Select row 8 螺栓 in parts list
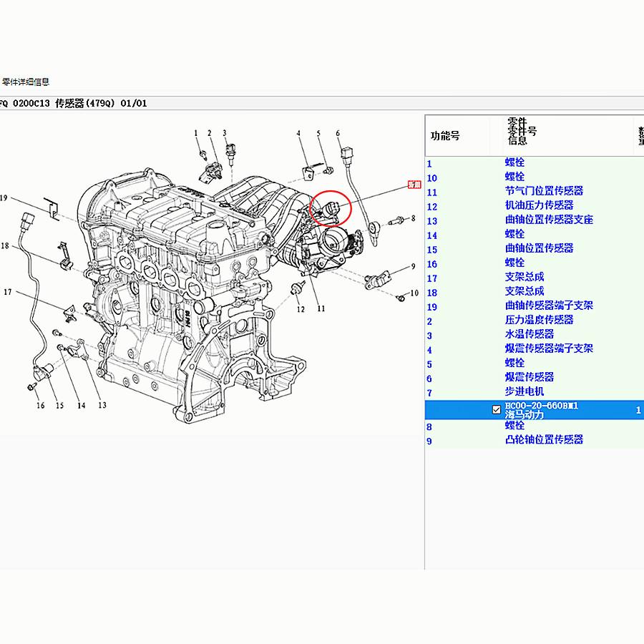The image size is (644, 644). 535,426
